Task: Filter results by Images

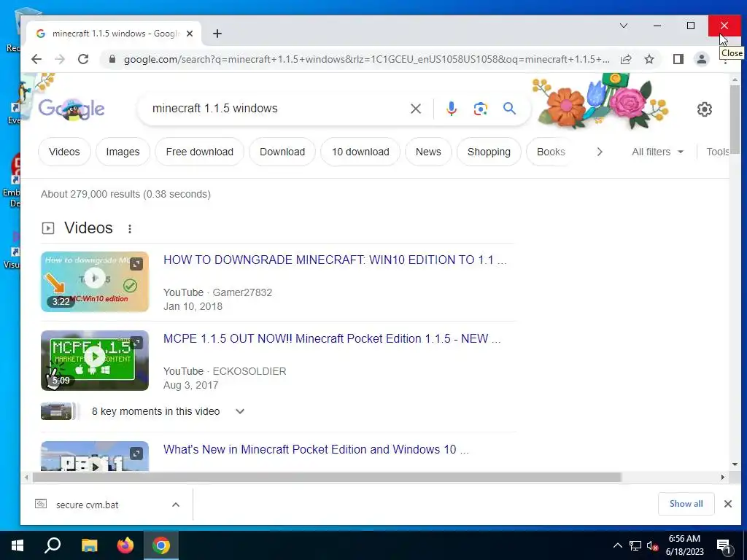Action: pos(123,152)
